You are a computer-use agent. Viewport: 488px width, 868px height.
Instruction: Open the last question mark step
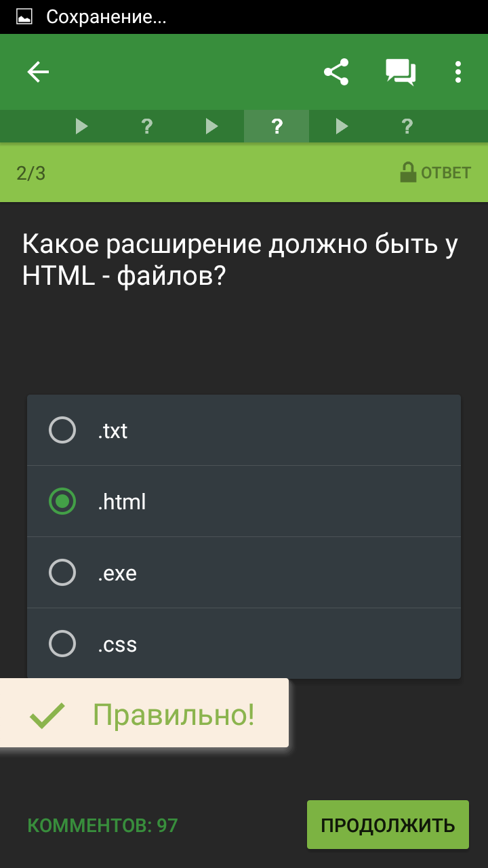tap(407, 126)
